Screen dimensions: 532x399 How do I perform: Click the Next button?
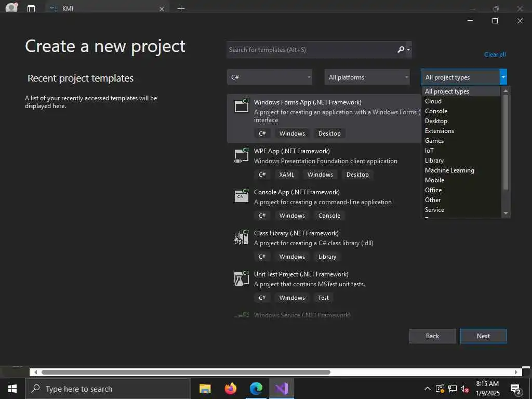click(484, 336)
